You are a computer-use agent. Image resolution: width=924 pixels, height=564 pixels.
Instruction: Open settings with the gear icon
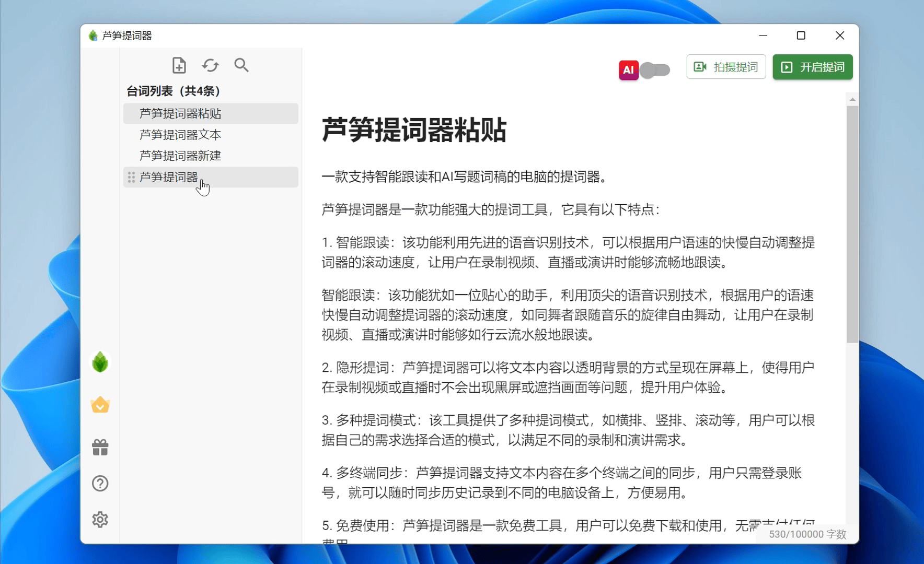tap(99, 519)
